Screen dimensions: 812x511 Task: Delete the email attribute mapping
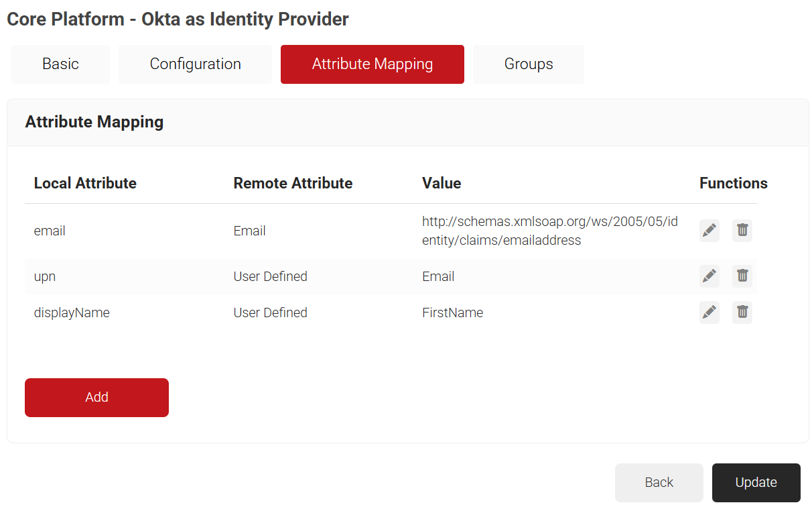pyautogui.click(x=742, y=231)
